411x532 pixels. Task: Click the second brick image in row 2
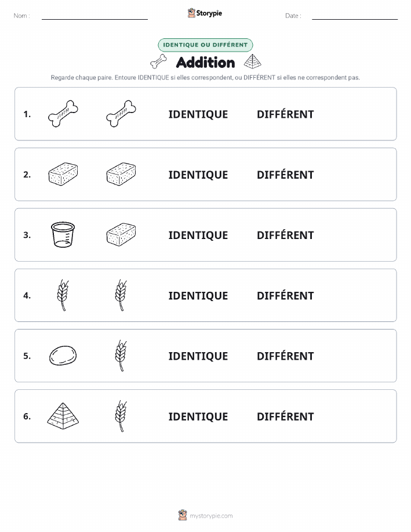tap(121, 175)
